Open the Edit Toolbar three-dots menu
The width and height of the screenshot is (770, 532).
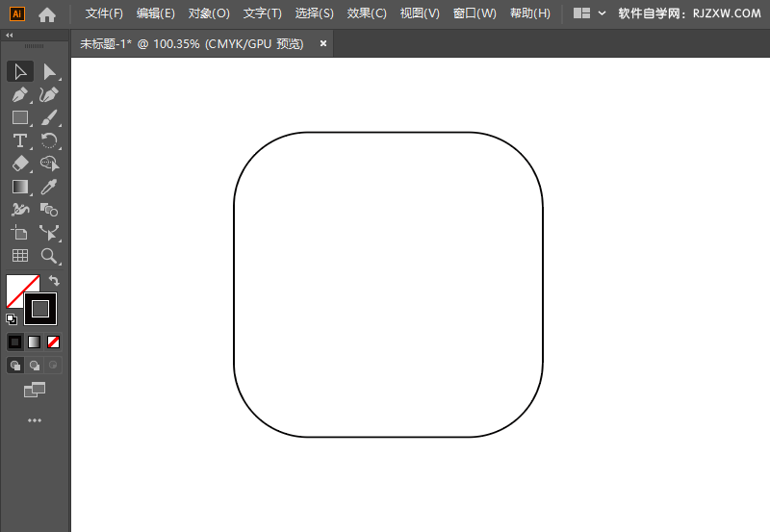click(35, 420)
